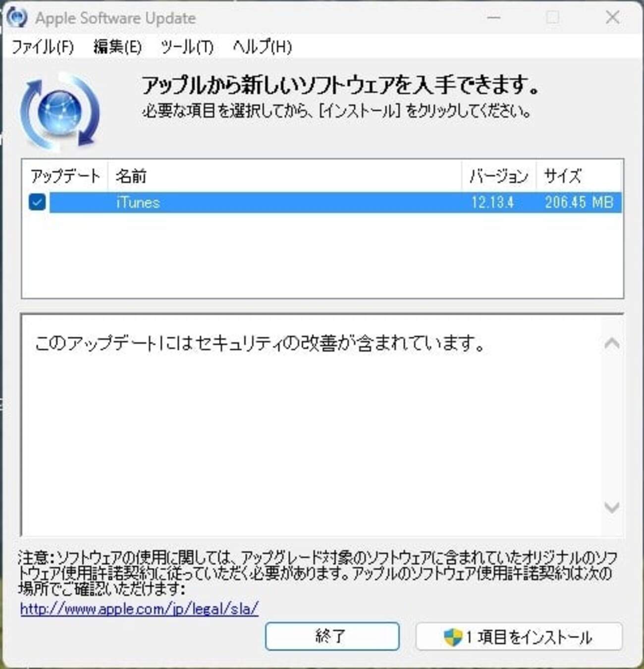The image size is (644, 669).
Task: Close the Apple Software Update window
Action: tap(613, 17)
